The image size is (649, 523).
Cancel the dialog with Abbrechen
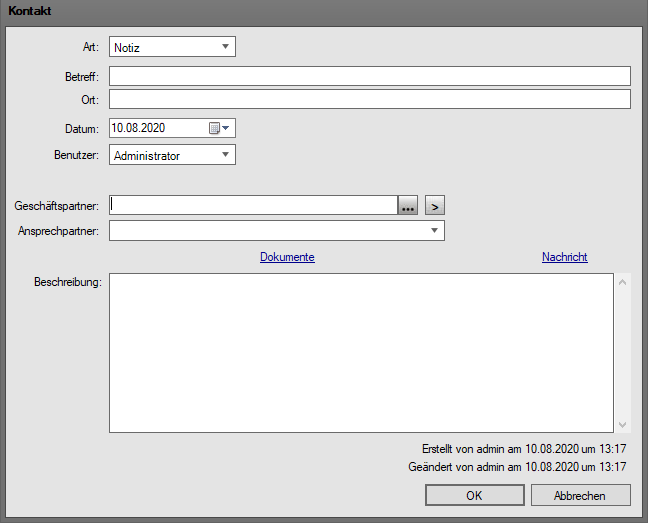pos(580,495)
